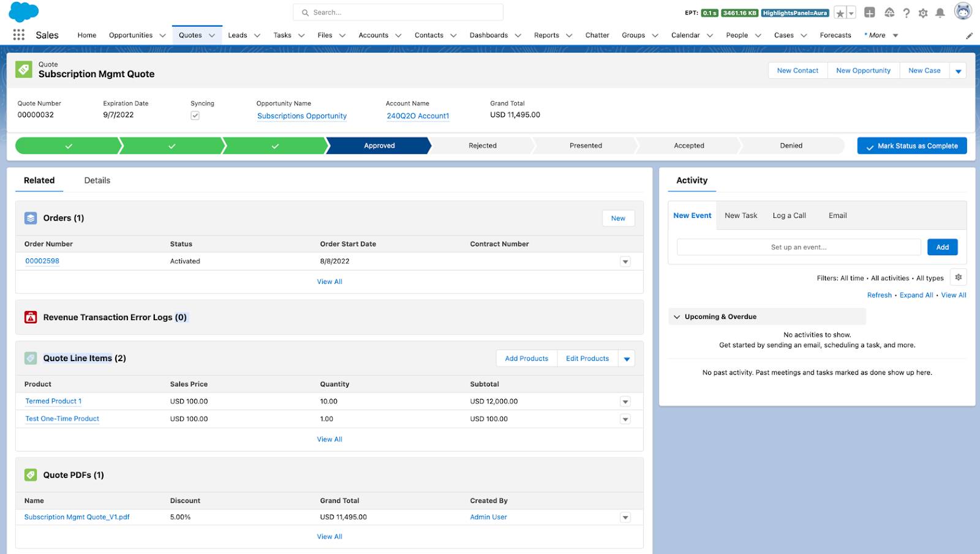Click the second completed path stage checkmark

[171, 146]
